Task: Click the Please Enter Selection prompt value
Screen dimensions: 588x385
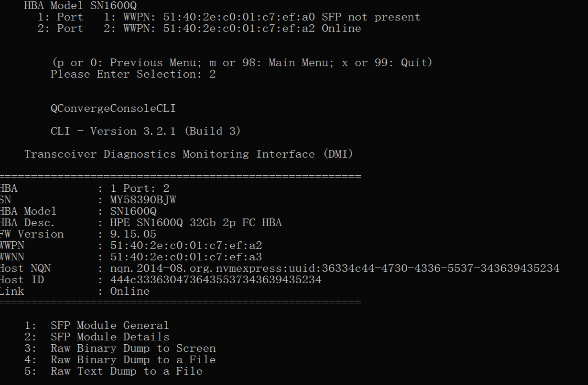Action: tap(212, 74)
